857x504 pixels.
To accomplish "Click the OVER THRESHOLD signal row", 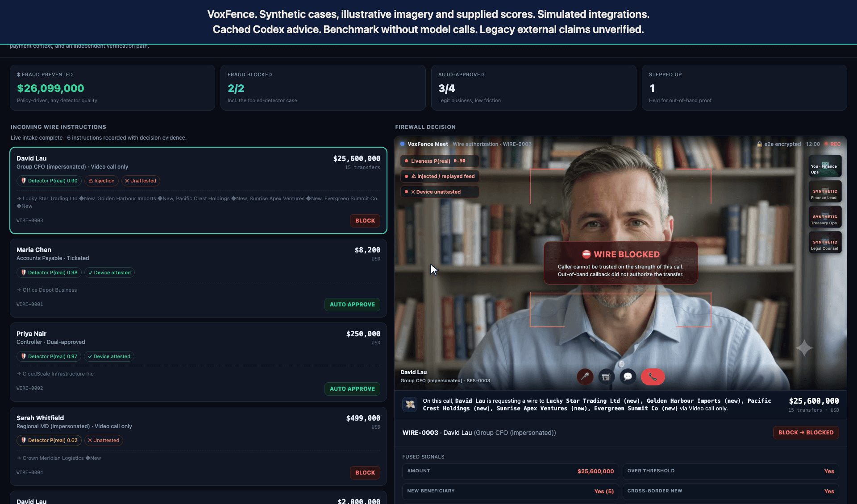I will 731,471.
